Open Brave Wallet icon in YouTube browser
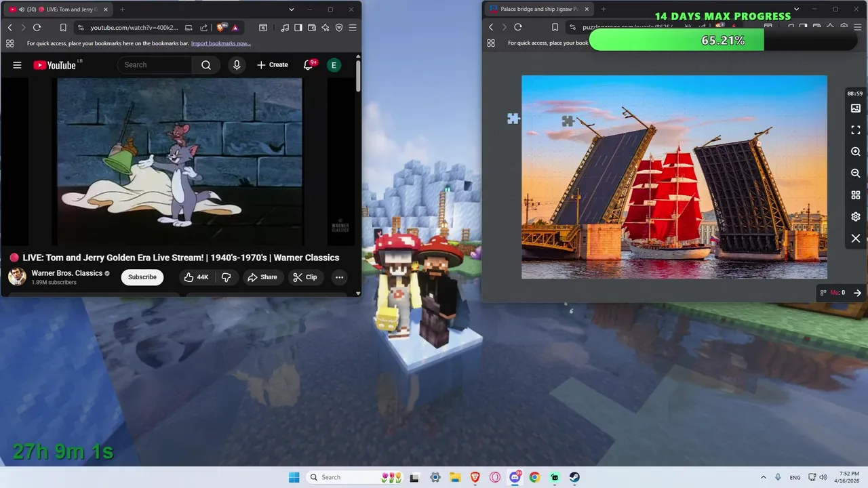Viewport: 868px width, 488px height. (312, 28)
